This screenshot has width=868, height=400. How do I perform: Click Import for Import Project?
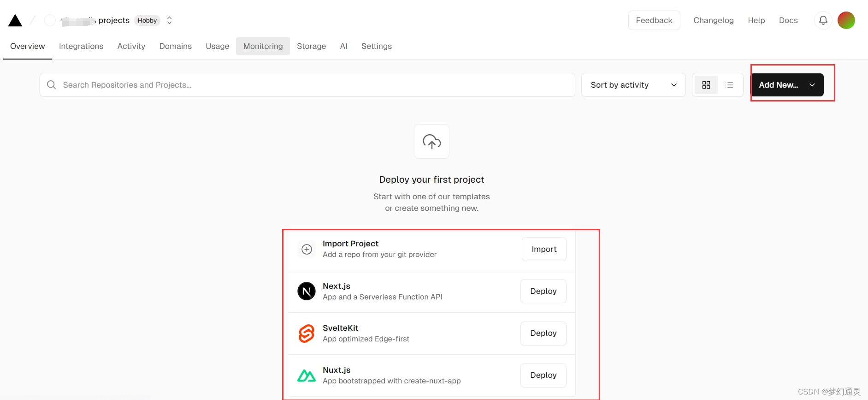tap(544, 249)
